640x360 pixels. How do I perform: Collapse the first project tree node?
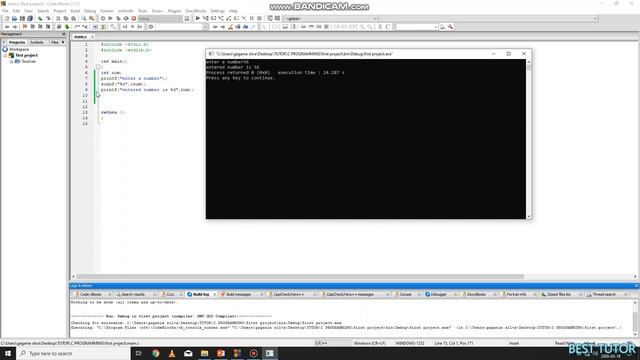tap(5, 55)
